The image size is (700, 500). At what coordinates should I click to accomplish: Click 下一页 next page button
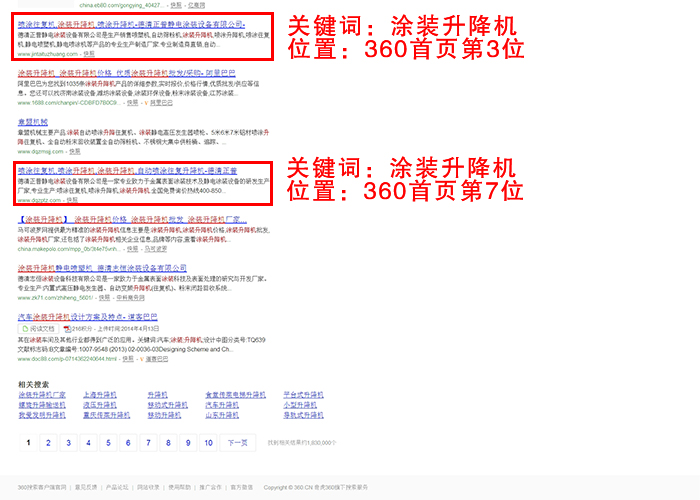click(x=238, y=443)
